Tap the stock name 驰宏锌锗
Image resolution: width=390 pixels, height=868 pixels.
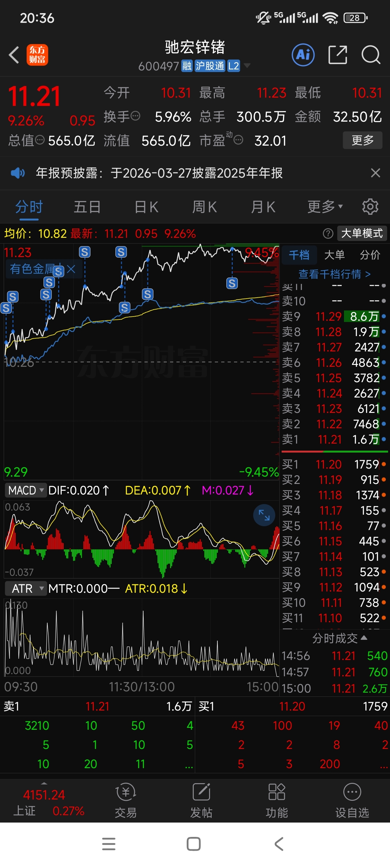pos(195,47)
